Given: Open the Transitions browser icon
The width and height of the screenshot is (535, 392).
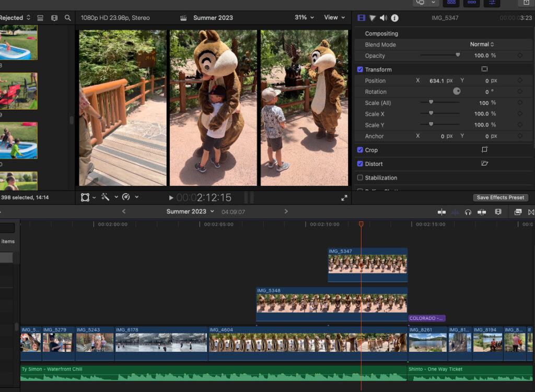Looking at the screenshot, I should tap(531, 212).
